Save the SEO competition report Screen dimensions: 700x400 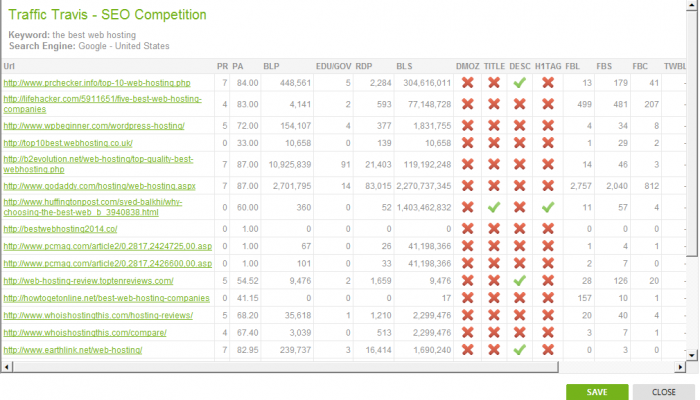point(597,392)
